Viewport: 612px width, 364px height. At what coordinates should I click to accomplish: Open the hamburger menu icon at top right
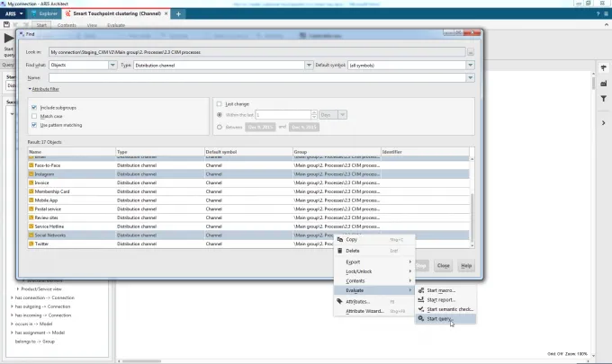606,13
